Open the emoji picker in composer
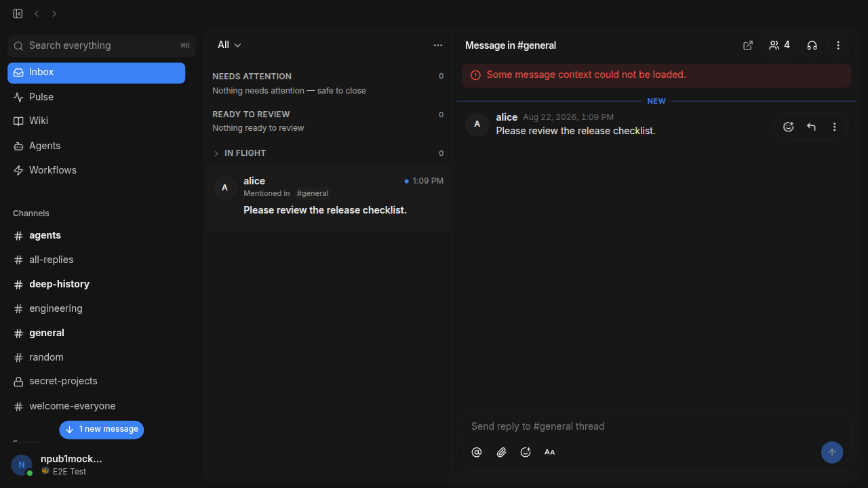 pos(526,452)
